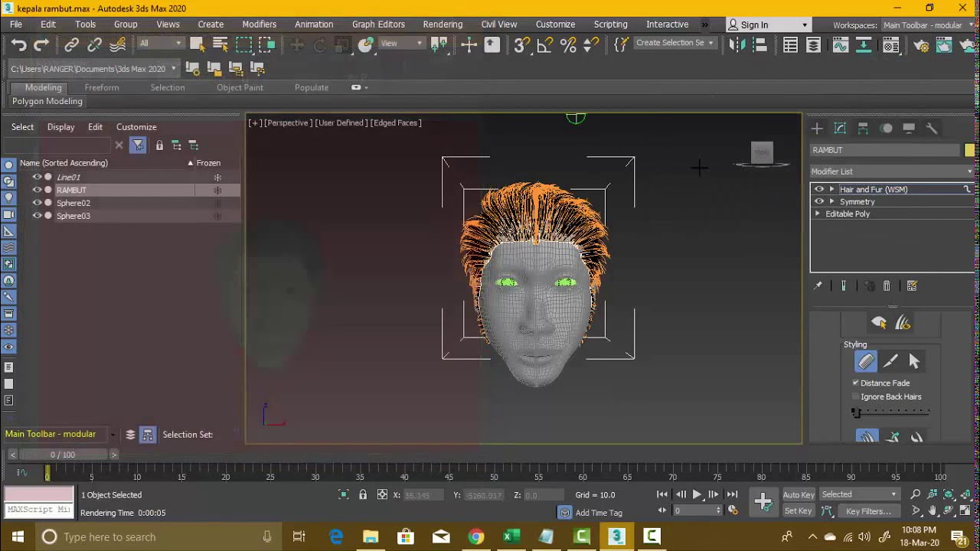Open Key Filters dialog
Screen dimensions: 980x551
coord(868,511)
